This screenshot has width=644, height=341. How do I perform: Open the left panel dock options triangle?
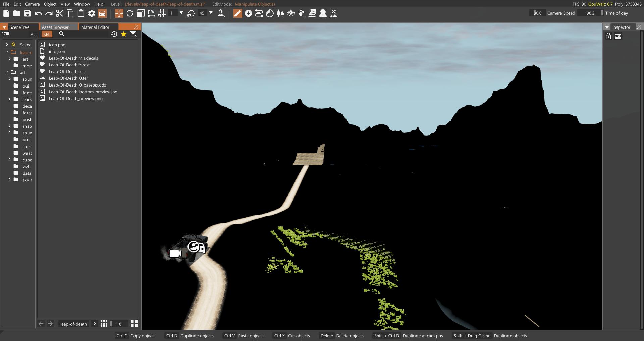coord(4,27)
